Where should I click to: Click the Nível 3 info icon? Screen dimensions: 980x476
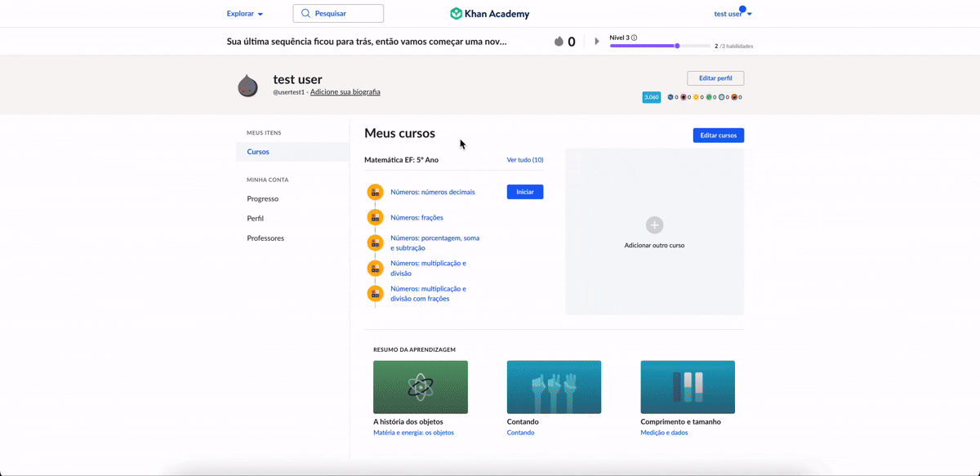coord(634,38)
